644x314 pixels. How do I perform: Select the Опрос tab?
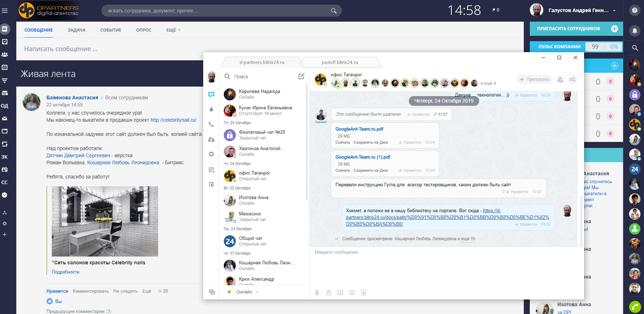pos(144,30)
